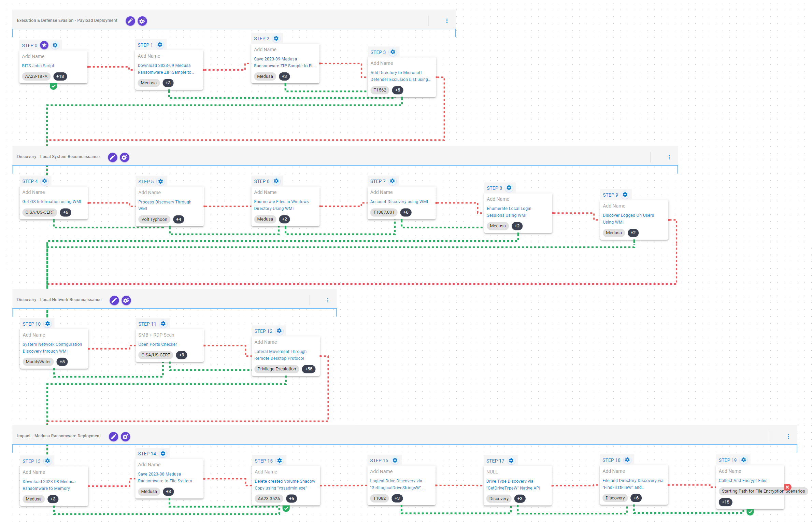812x524 pixels.
Task: Click the phase settings gear for Medusa Ransomware Deployment
Action: [x=126, y=437]
